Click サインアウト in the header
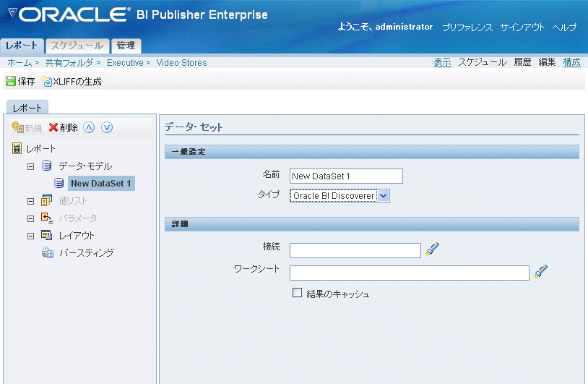 (x=522, y=27)
